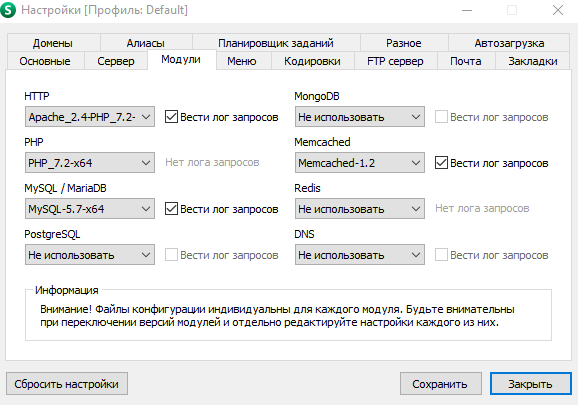The image size is (578, 405).
Task: Open the FTP сервер tab
Action: click(x=396, y=61)
